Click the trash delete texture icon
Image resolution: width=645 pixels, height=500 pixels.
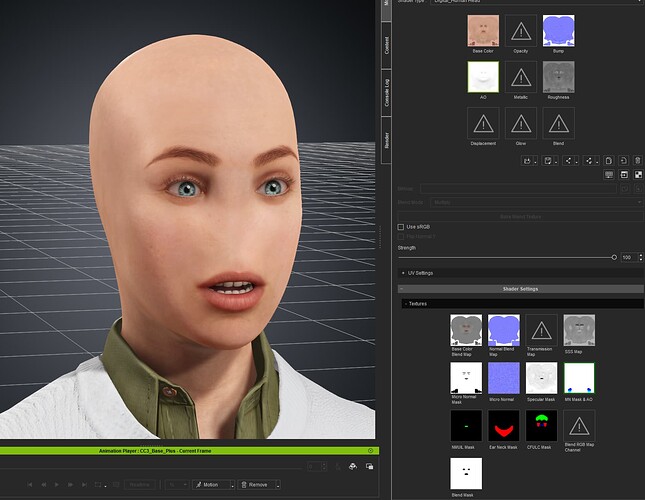click(637, 161)
